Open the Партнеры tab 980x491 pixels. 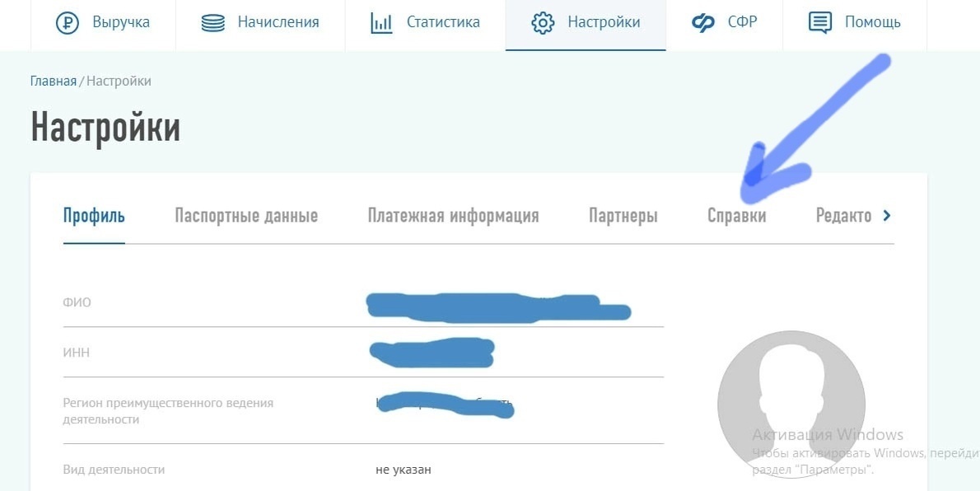point(622,215)
